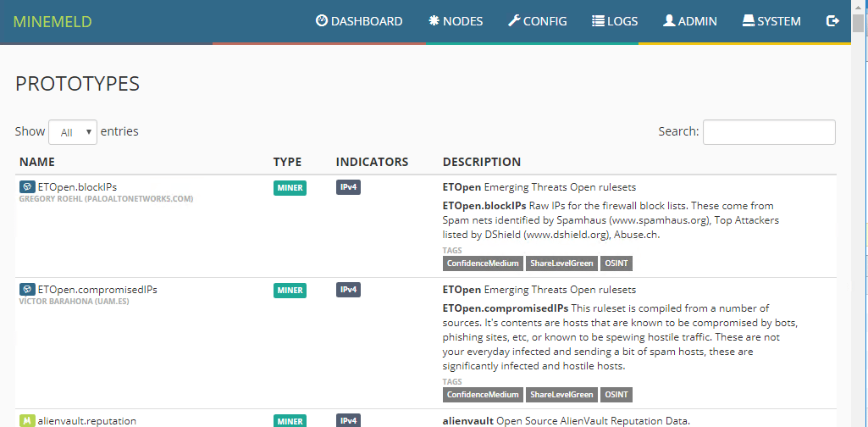Click the vertical scrollbar thumb
Screen dimensions: 868x427
pyautogui.click(x=859, y=25)
